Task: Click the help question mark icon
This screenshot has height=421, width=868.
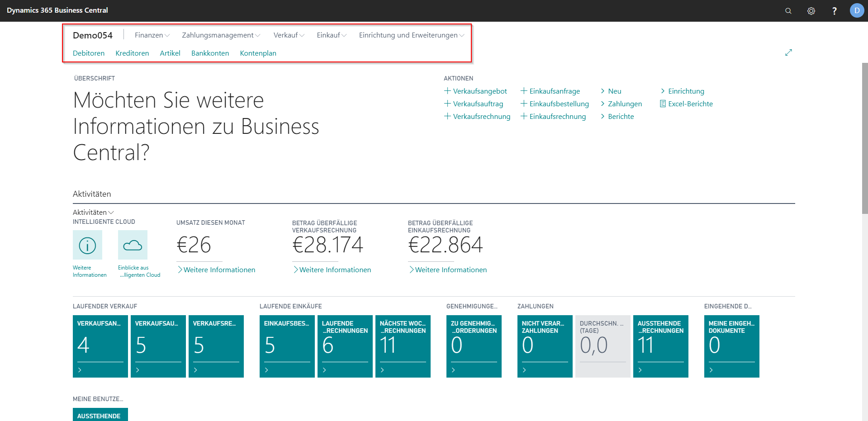Action: (834, 11)
